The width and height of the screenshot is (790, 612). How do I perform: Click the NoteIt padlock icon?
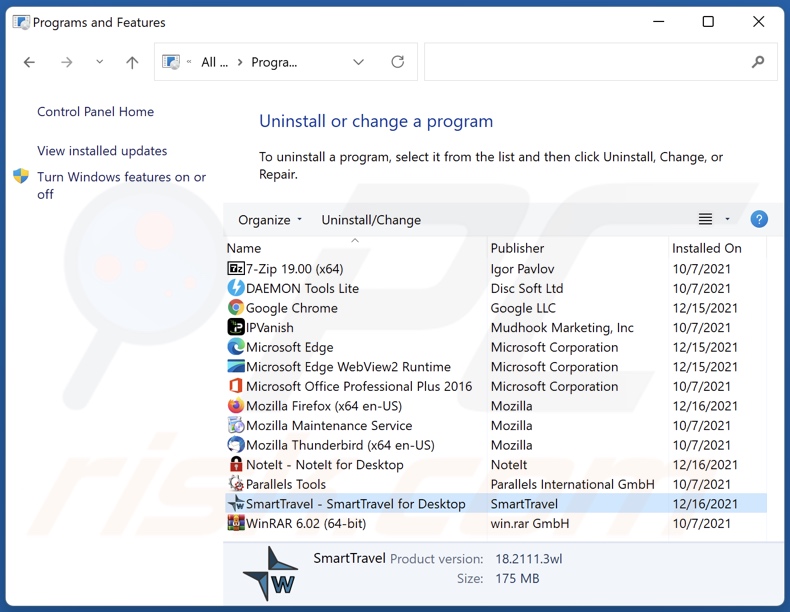(236, 464)
